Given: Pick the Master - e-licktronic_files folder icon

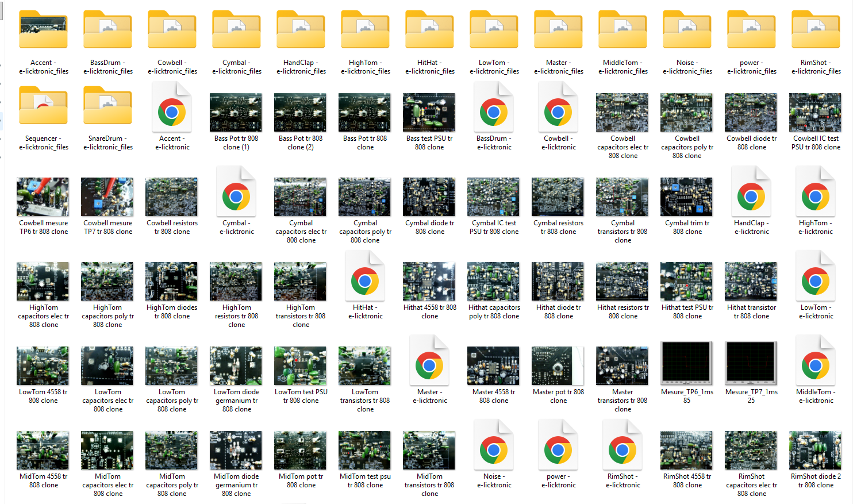Looking at the screenshot, I should click(x=559, y=29).
